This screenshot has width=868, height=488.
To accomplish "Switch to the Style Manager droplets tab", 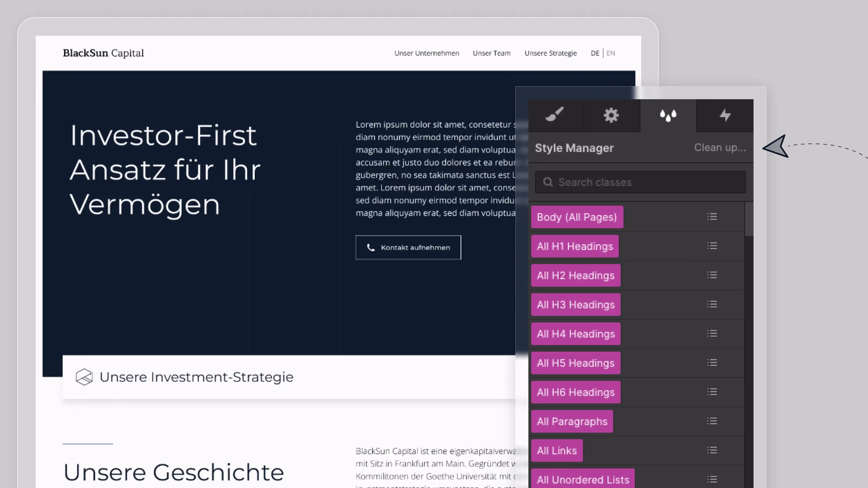I will (668, 115).
